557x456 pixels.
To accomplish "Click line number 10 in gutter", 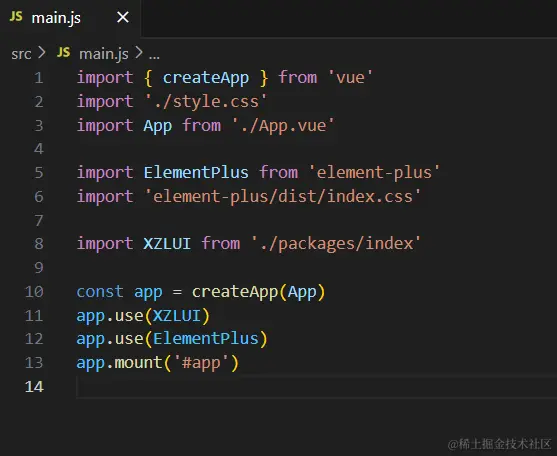I will (x=34, y=292).
